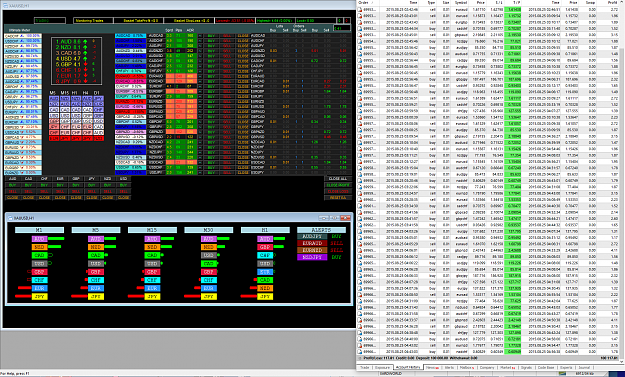
Task: Click the small chart button in EURUSD row
Action: coord(200,107)
